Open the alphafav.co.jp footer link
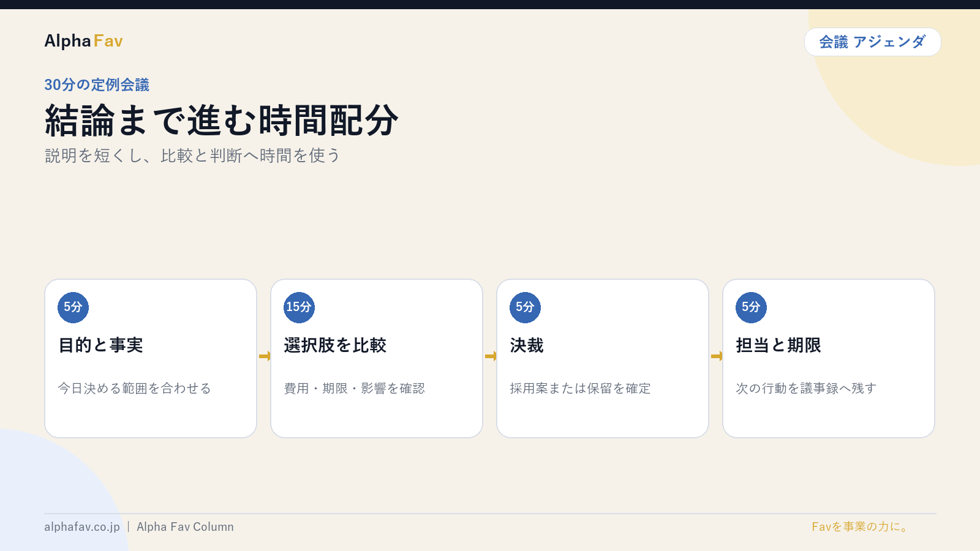The height and width of the screenshot is (551, 980). (x=82, y=527)
